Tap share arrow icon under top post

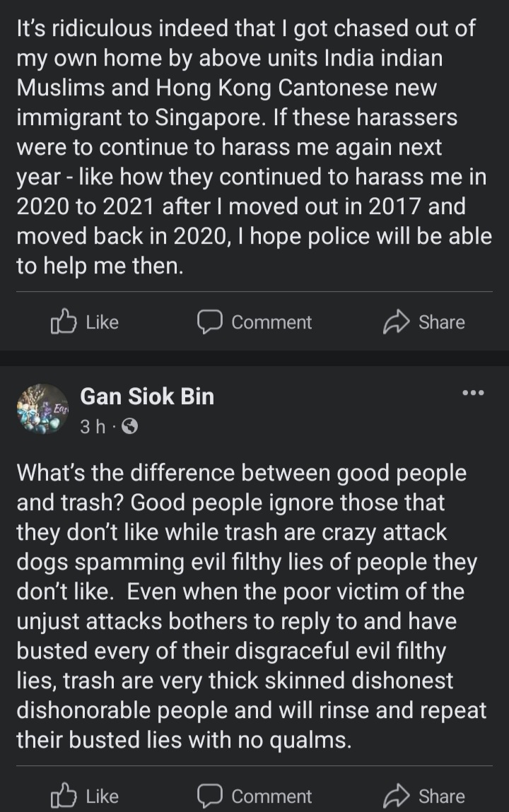[x=394, y=322]
